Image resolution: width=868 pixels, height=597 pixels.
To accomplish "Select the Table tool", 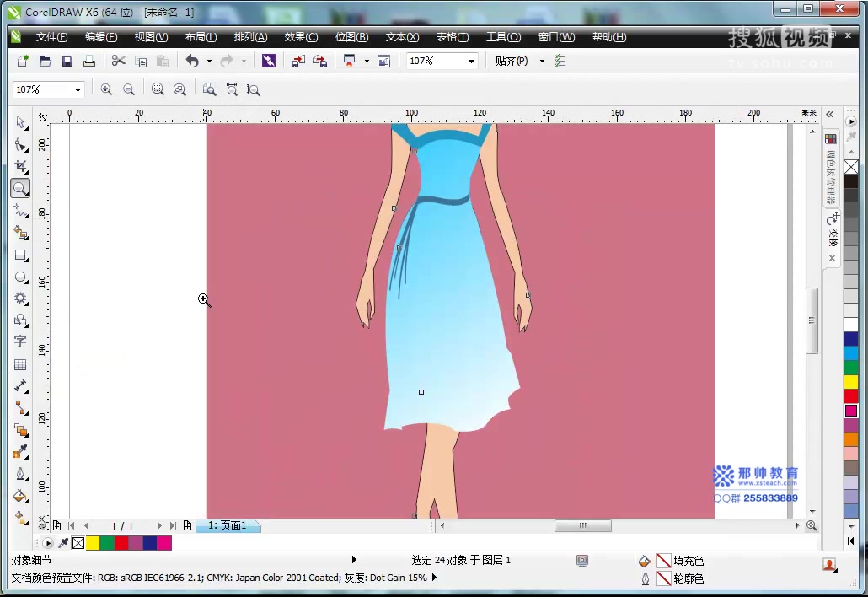I will tap(21, 364).
